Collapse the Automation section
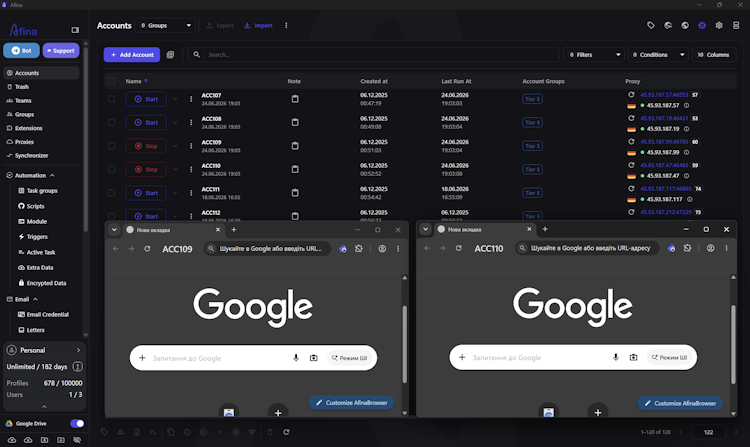 click(x=52, y=175)
